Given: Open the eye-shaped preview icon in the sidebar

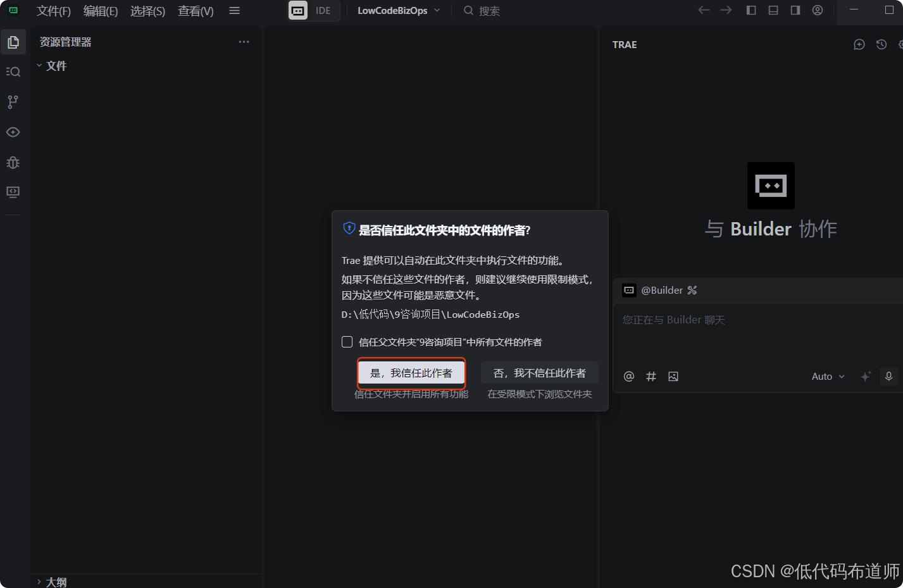Looking at the screenshot, I should pyautogui.click(x=13, y=132).
